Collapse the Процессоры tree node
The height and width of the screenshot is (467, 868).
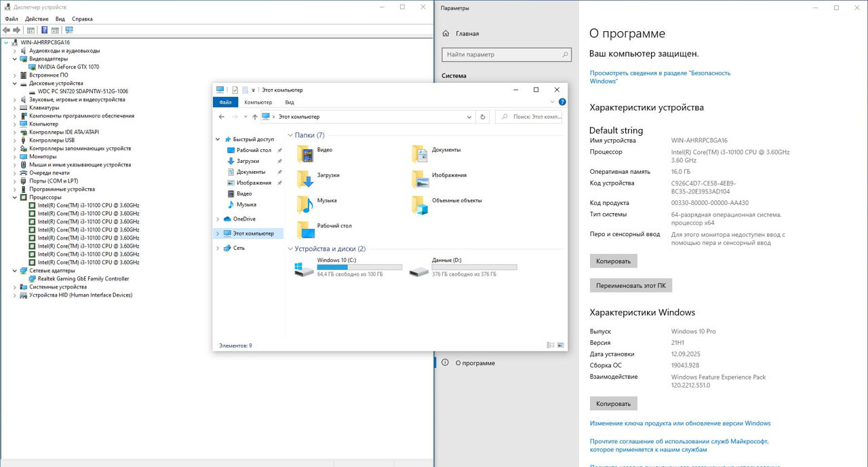(x=15, y=198)
